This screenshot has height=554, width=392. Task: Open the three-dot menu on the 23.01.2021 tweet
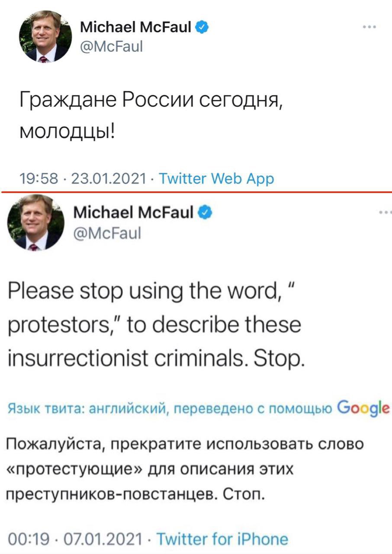point(369,27)
